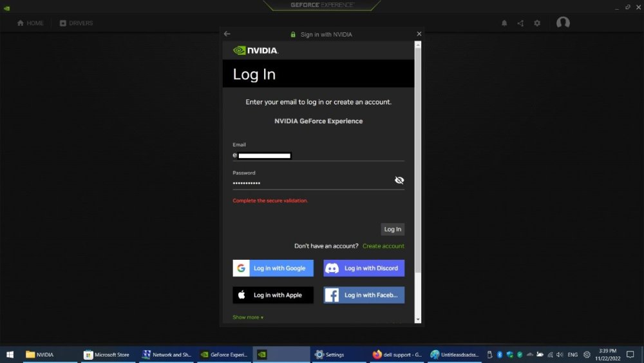
Task: Go back using the sign-in arrow
Action: coord(227,34)
